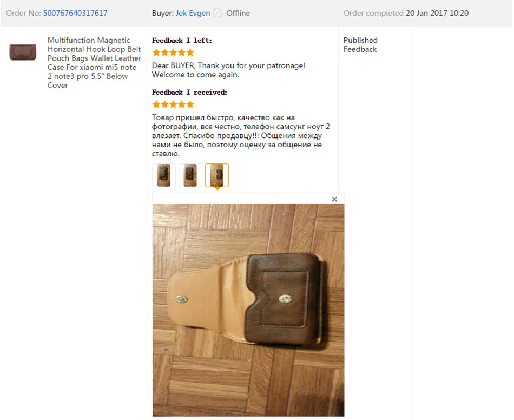514x420 pixels.
Task: Click the buyer chat status icon
Action: 218,13
